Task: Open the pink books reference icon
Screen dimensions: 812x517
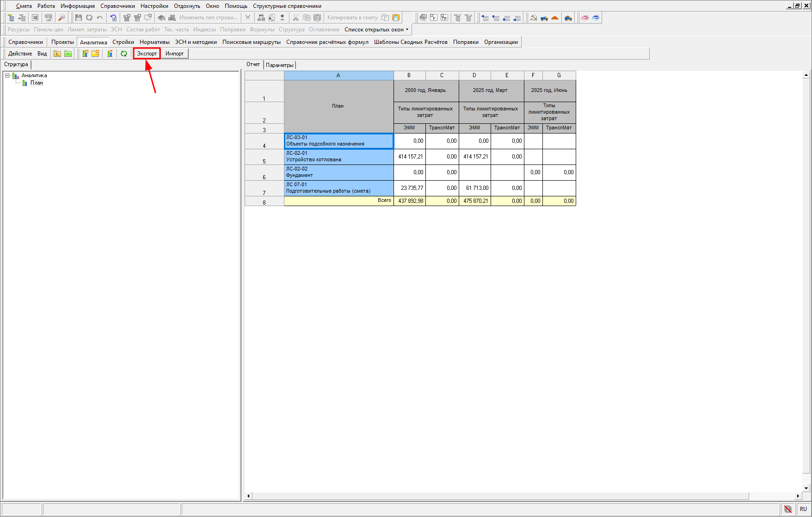Action: pos(585,18)
